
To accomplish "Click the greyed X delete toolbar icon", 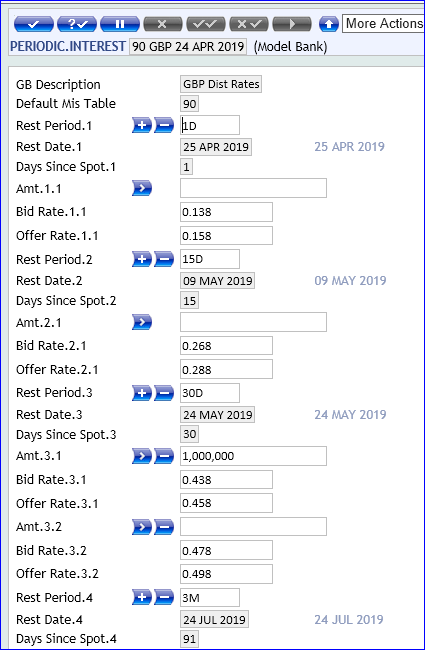I will tap(163, 24).
